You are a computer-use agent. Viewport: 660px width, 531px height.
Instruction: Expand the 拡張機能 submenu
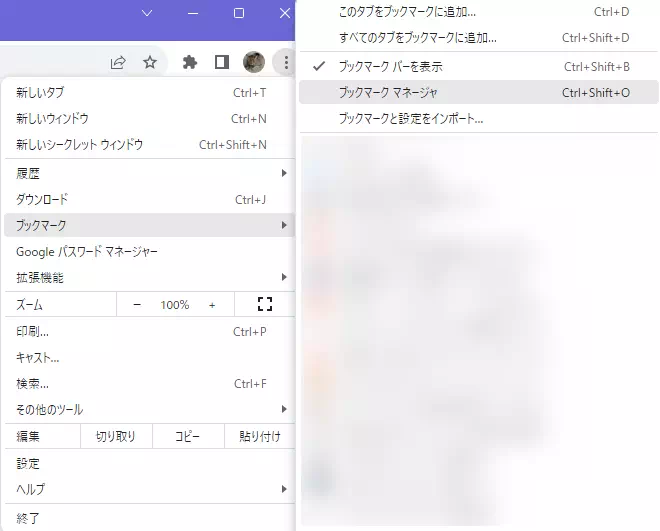tap(148, 277)
